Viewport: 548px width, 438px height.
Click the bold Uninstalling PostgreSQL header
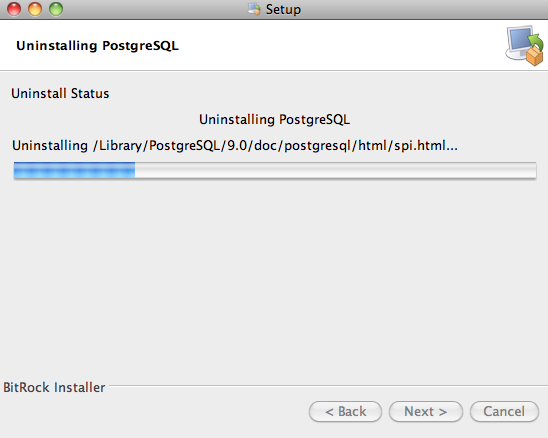tap(98, 46)
